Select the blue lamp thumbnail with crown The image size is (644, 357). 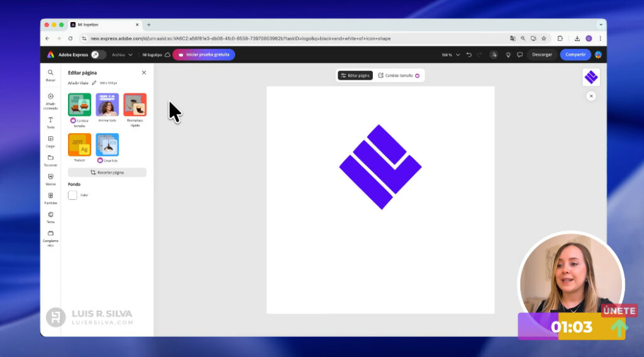point(107,145)
